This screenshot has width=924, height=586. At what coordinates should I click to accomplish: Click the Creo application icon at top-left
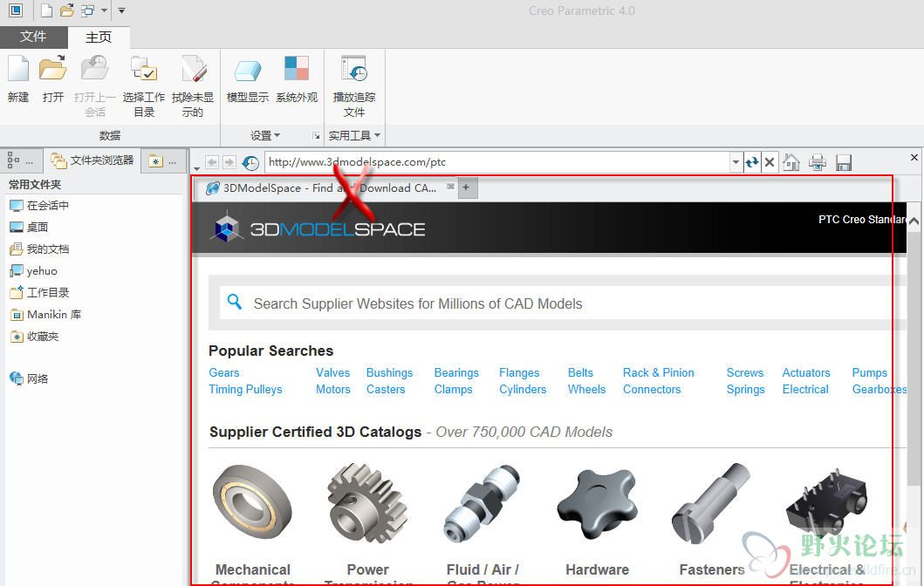click(16, 10)
